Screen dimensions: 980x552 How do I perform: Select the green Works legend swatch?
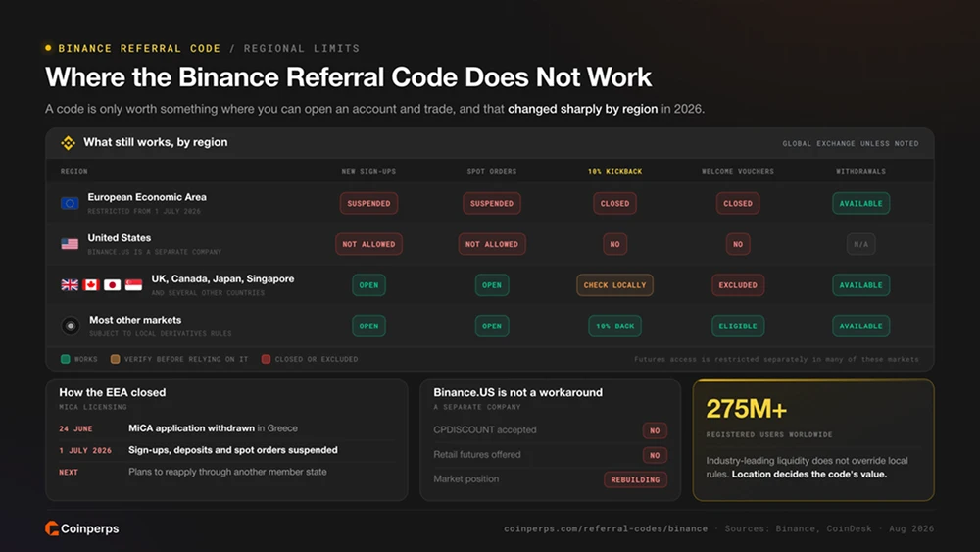tap(65, 359)
